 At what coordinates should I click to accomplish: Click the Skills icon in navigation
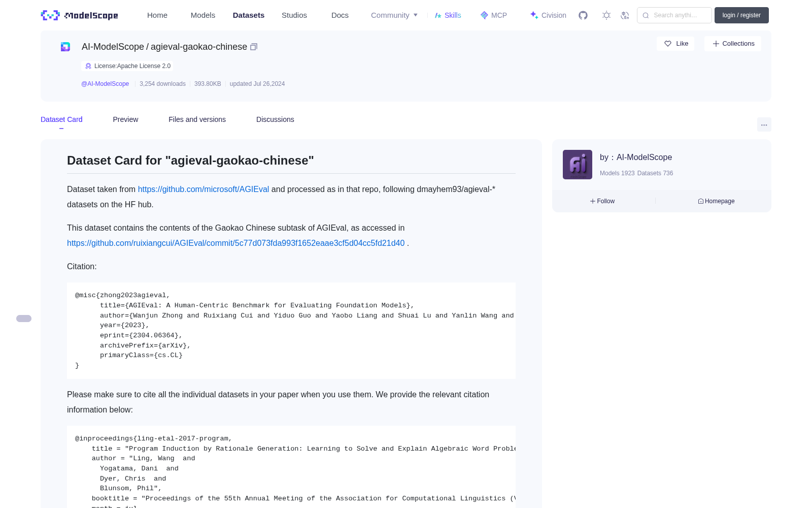click(x=438, y=15)
